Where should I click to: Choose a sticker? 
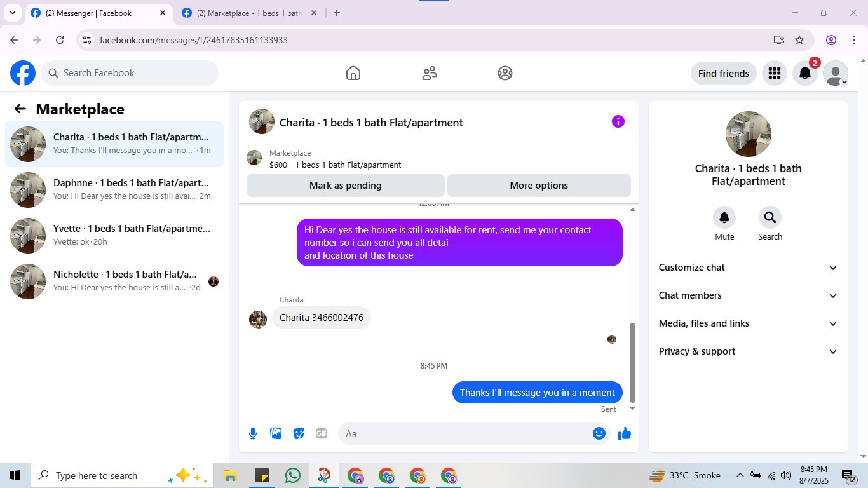click(x=299, y=433)
